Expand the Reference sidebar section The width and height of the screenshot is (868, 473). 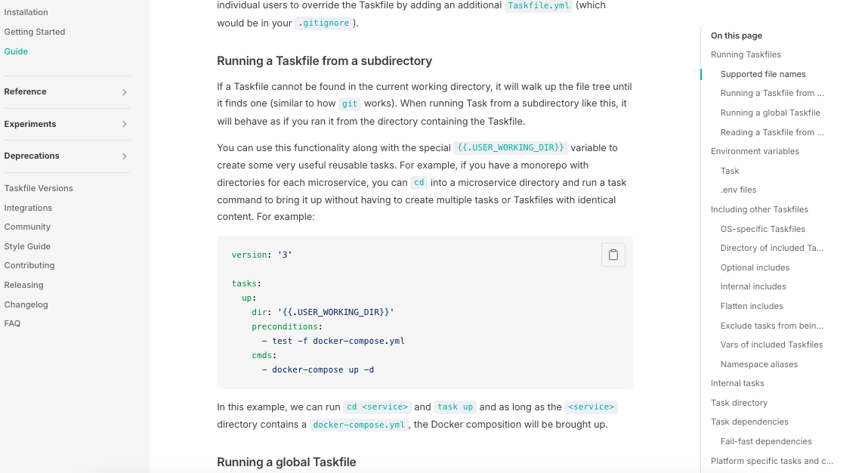pos(124,92)
